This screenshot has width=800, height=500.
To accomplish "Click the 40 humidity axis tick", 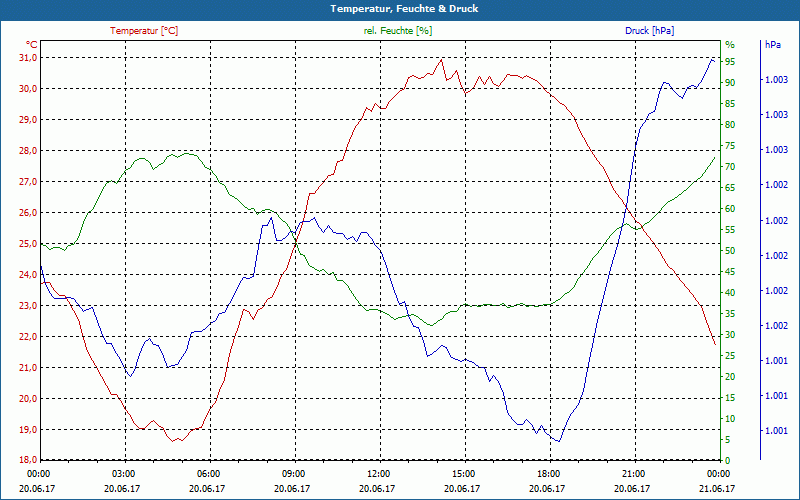I will point(730,293).
